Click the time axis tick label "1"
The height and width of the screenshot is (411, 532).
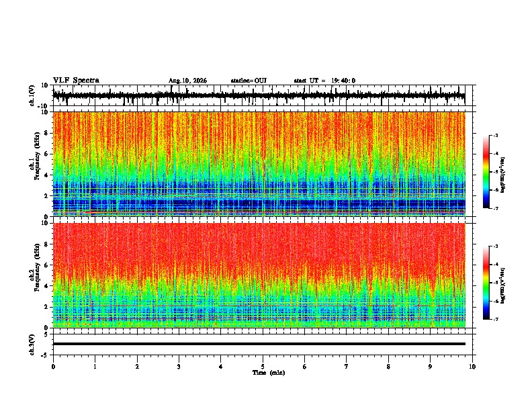(95, 367)
